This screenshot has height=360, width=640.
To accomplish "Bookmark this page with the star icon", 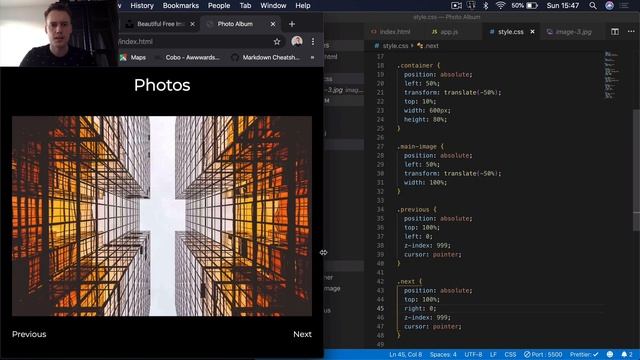I will pos(277,41).
